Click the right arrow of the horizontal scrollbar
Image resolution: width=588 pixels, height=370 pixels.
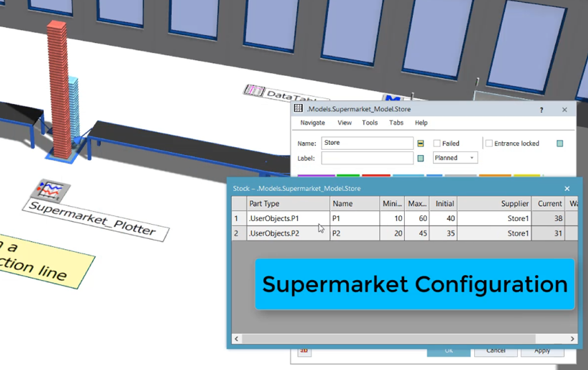tap(572, 339)
